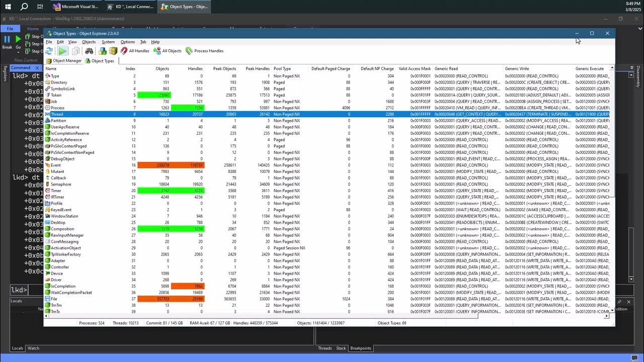Open the File menu in Object Explorer
Screen dimensions: 644x362
[49, 42]
